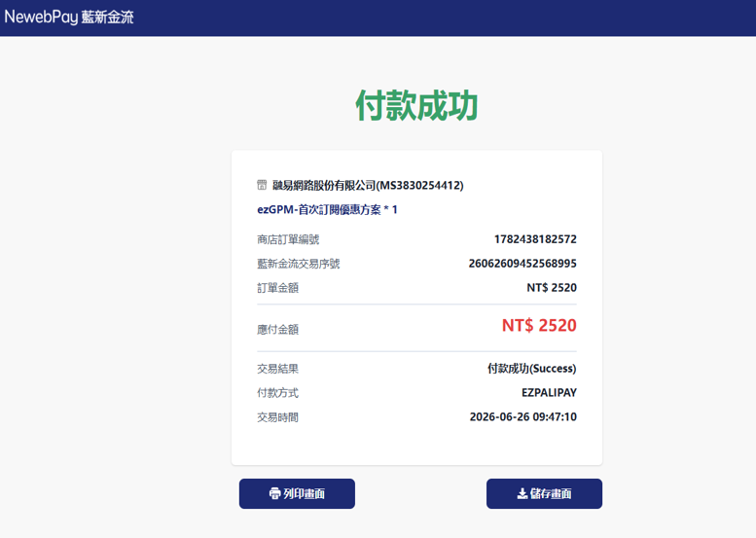Click product line ezGPM-首次訂閱優惠方案 * 1
Viewport: 756px width, 538px height.
coord(327,210)
